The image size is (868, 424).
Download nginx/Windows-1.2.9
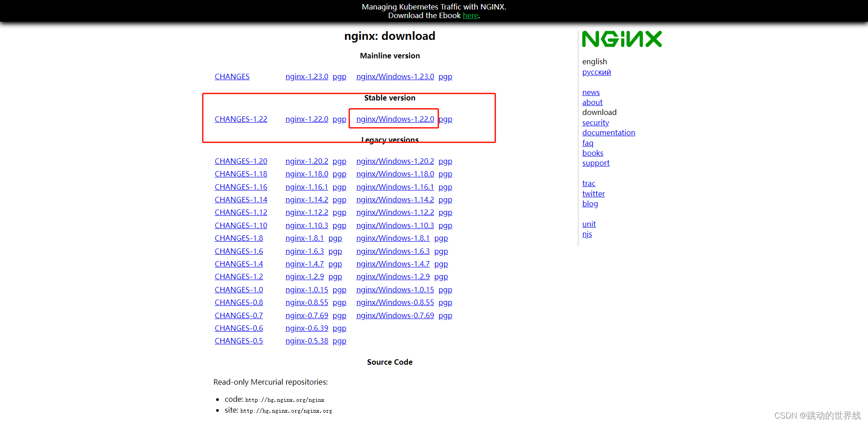(393, 276)
